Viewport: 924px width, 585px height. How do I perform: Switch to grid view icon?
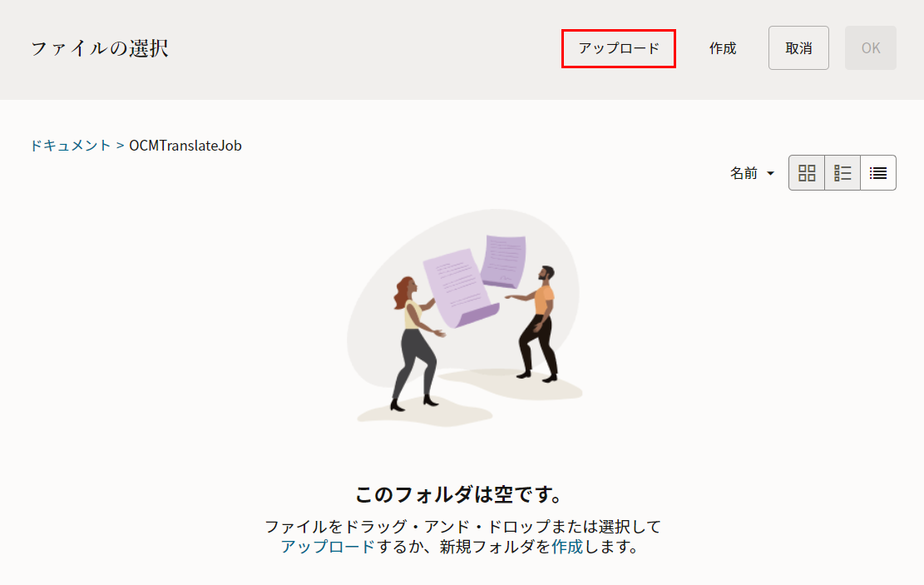pyautogui.click(x=807, y=173)
